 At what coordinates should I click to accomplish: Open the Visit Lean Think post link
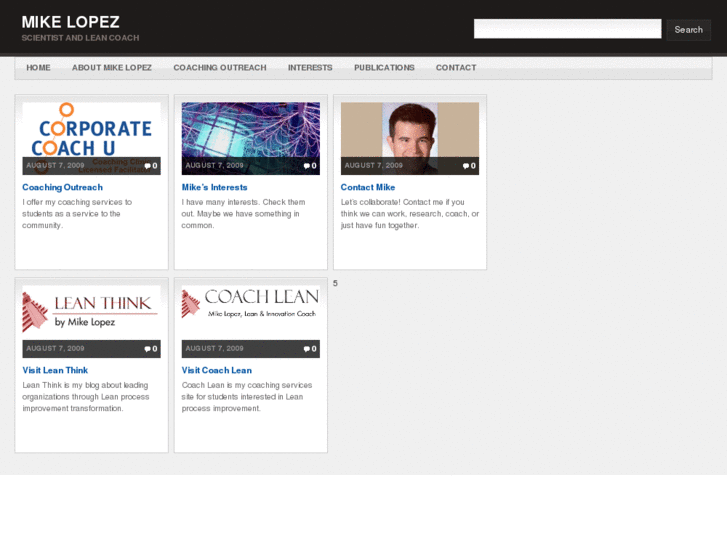(x=55, y=370)
